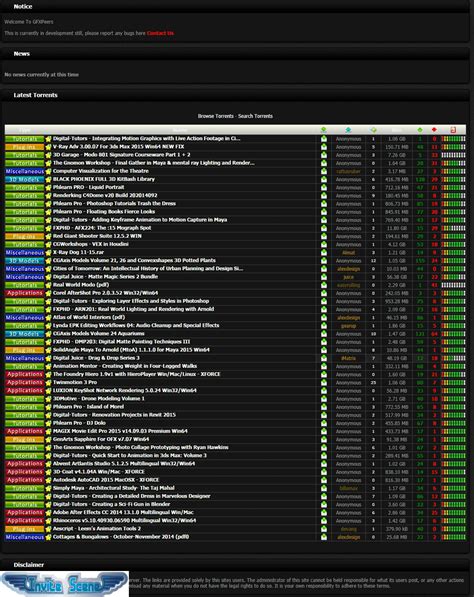
Task: Open FXPHD AFX224 Mograph Spot torrent
Action: coord(102,228)
